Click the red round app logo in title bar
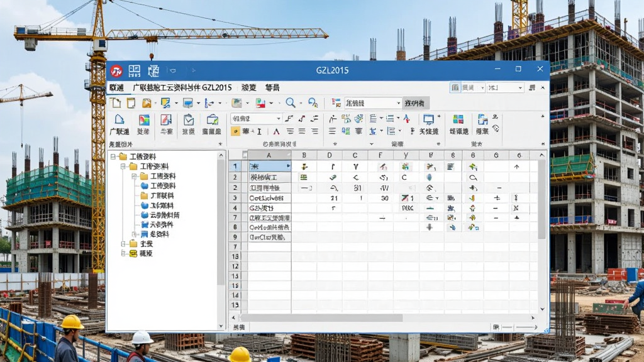 (x=116, y=71)
